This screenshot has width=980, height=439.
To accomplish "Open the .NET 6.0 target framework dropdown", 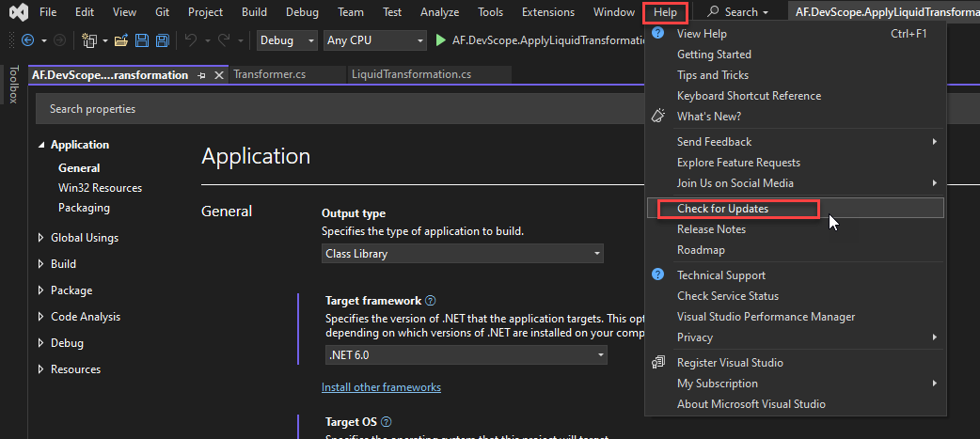I will click(x=466, y=355).
